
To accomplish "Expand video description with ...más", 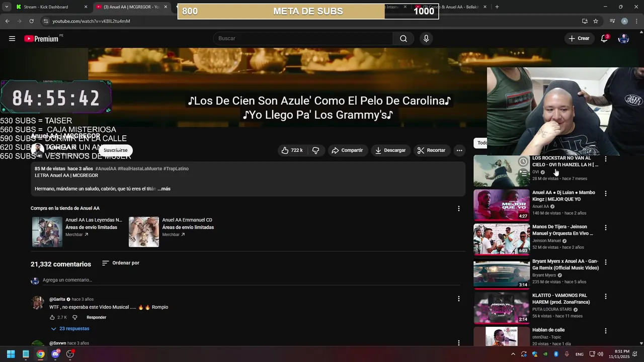I will click(164, 189).
